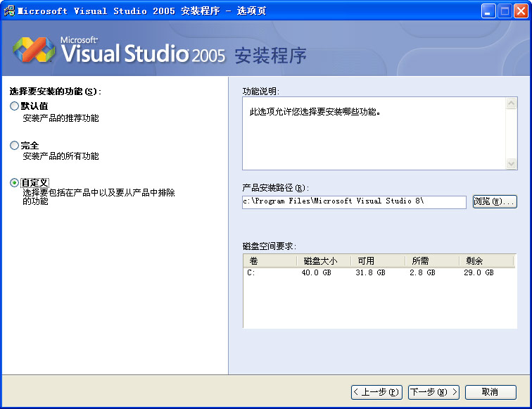The width and height of the screenshot is (532, 409).
Task: Click the 31.8 GB available value
Action: click(x=370, y=272)
